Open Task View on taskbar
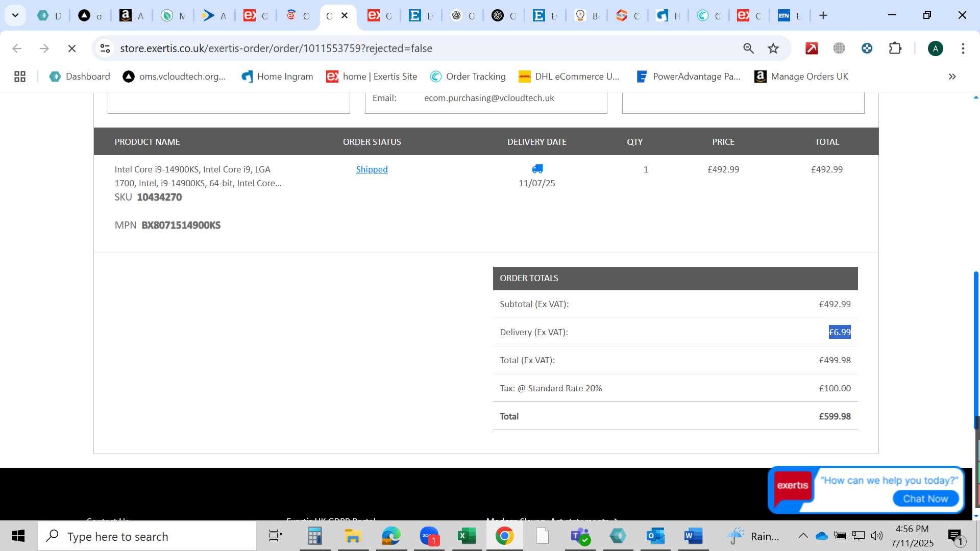 276,536
